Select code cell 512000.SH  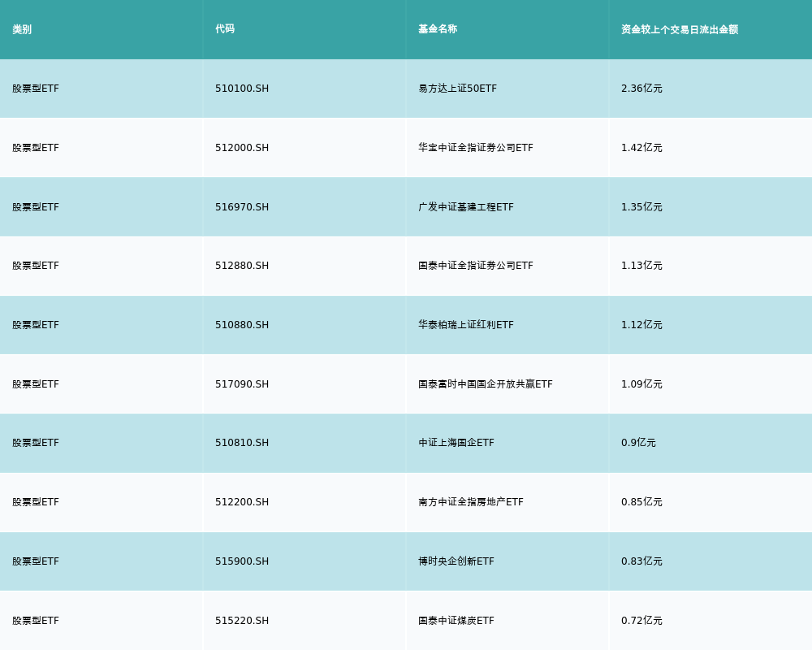click(x=242, y=148)
